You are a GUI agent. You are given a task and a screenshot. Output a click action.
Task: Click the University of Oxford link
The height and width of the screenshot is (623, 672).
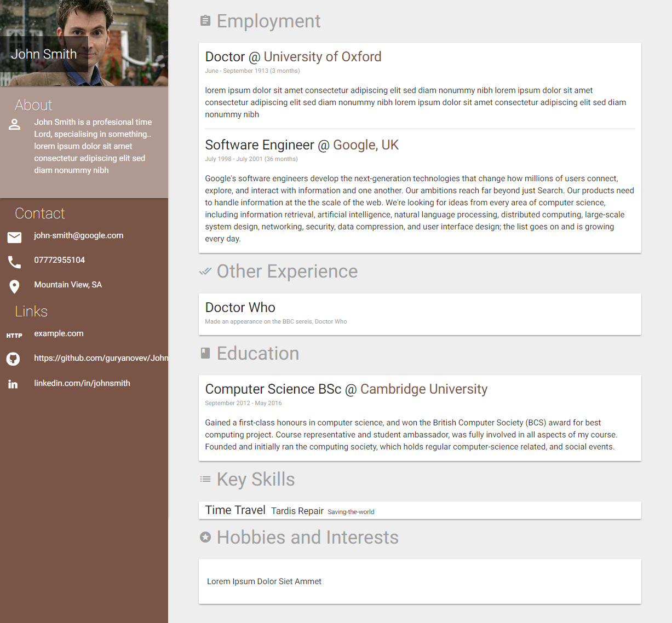(323, 57)
